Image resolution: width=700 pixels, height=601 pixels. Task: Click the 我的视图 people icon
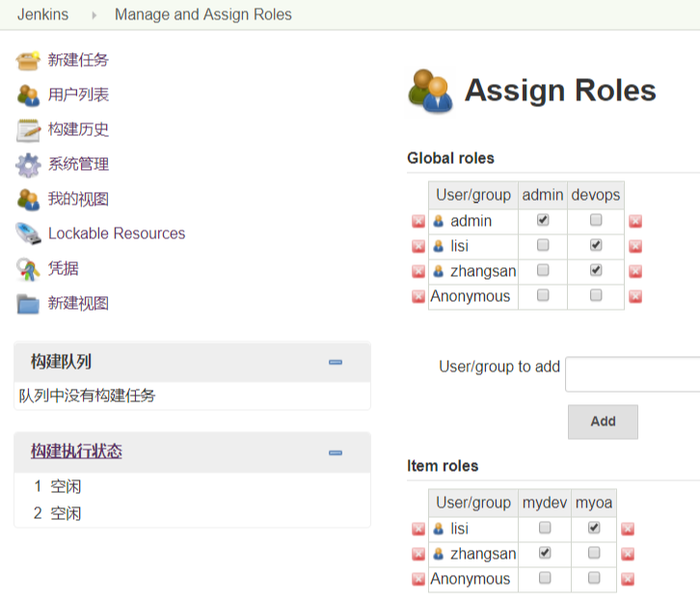28,199
